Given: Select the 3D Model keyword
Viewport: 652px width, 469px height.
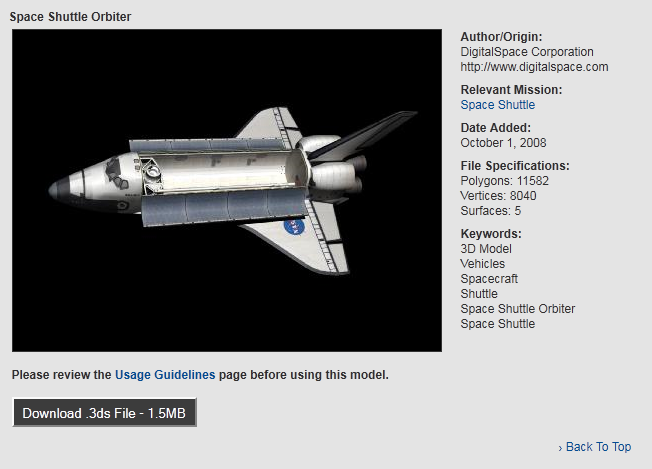Looking at the screenshot, I should coord(486,249).
